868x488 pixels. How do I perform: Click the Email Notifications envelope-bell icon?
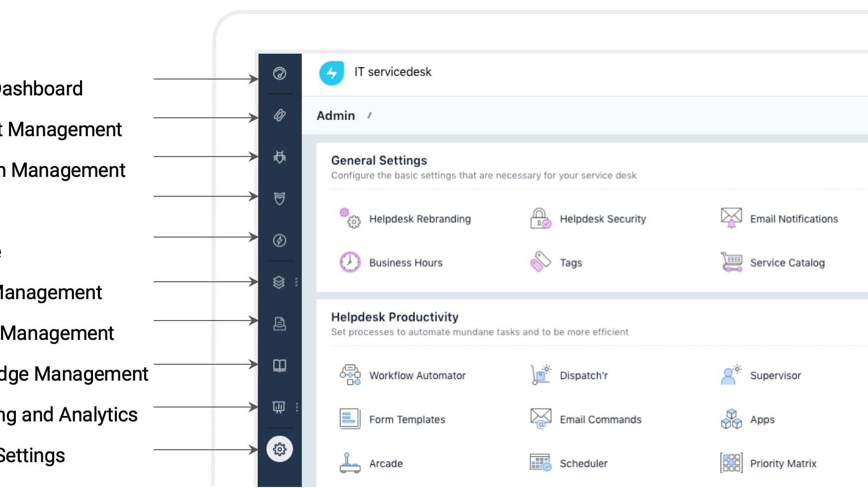(x=731, y=218)
